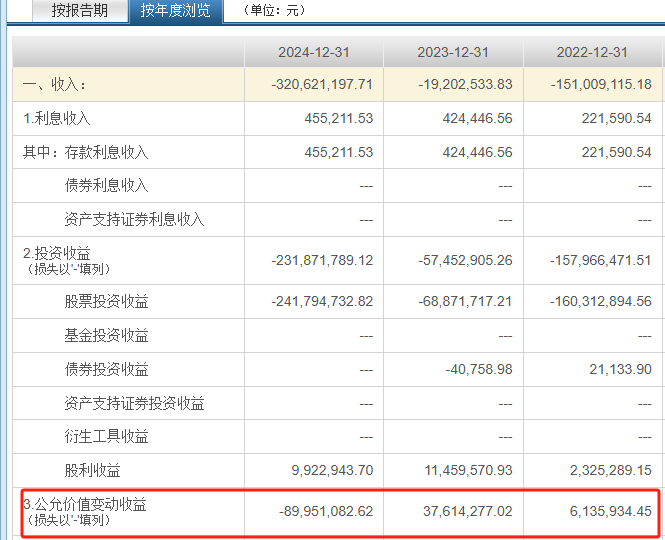Select the 按年度浏览 tab
The image size is (665, 540).
click(175, 11)
